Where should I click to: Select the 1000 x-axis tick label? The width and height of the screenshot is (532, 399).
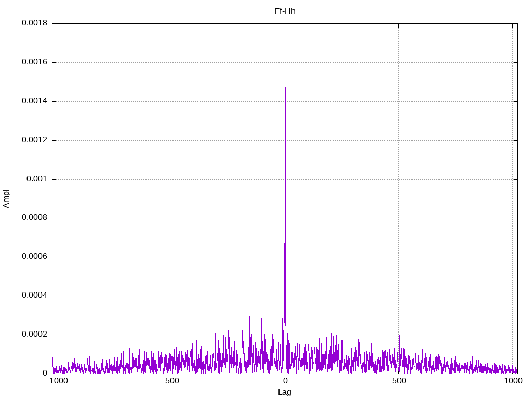pos(513,381)
